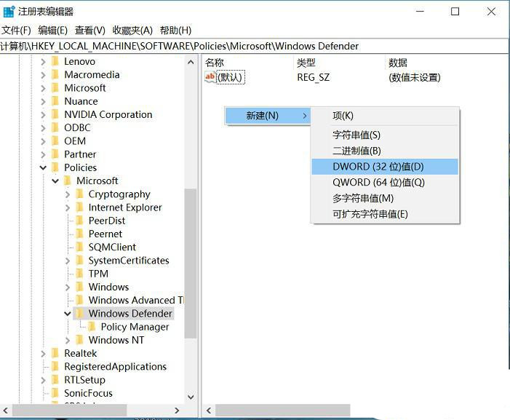Click the SonicFocus folder icon
Viewport: 510px width, 420px height.
(x=55, y=393)
